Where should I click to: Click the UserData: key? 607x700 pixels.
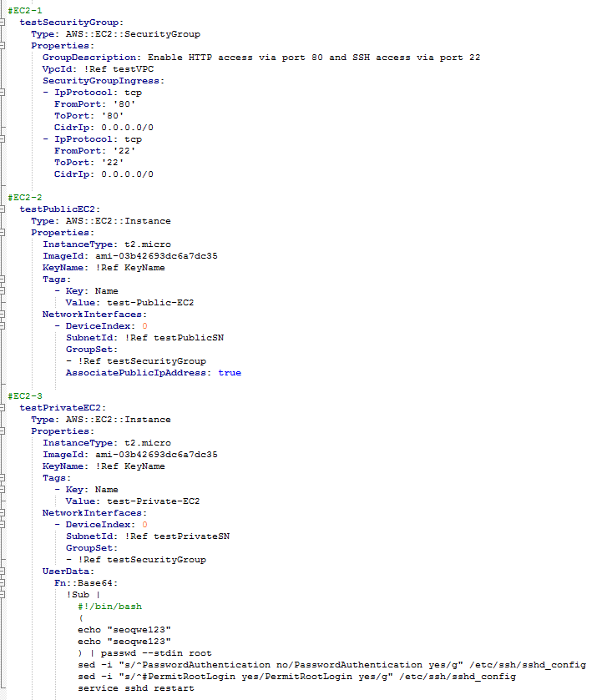tap(68, 572)
